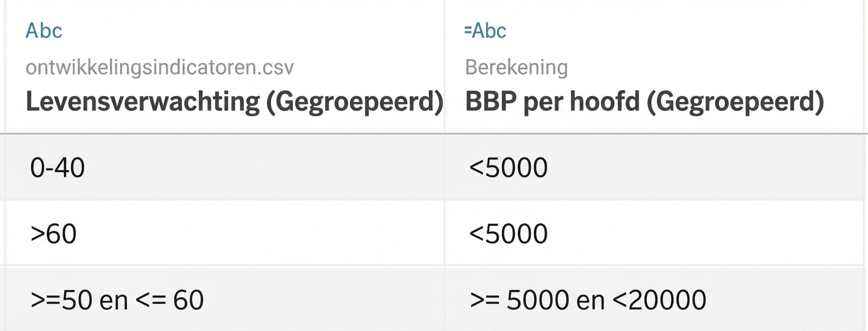Click the separator line below the column headers

pyautogui.click(x=434, y=133)
